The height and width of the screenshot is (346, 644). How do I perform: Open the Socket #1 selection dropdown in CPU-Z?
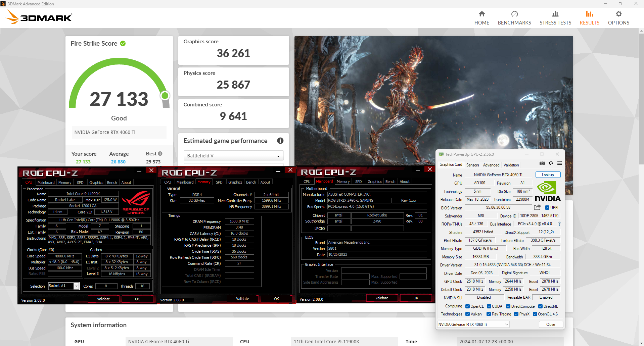(x=64, y=286)
